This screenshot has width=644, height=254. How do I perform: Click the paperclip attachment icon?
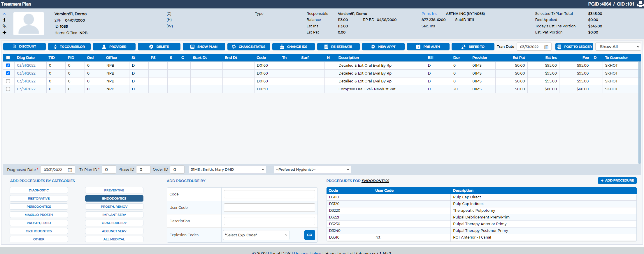(4, 26)
